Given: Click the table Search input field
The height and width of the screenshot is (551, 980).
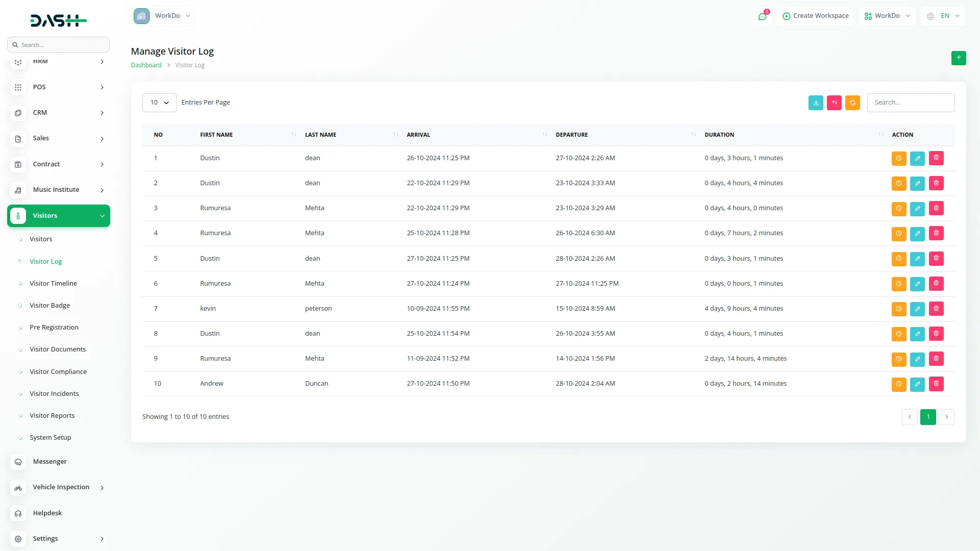Looking at the screenshot, I should [910, 103].
